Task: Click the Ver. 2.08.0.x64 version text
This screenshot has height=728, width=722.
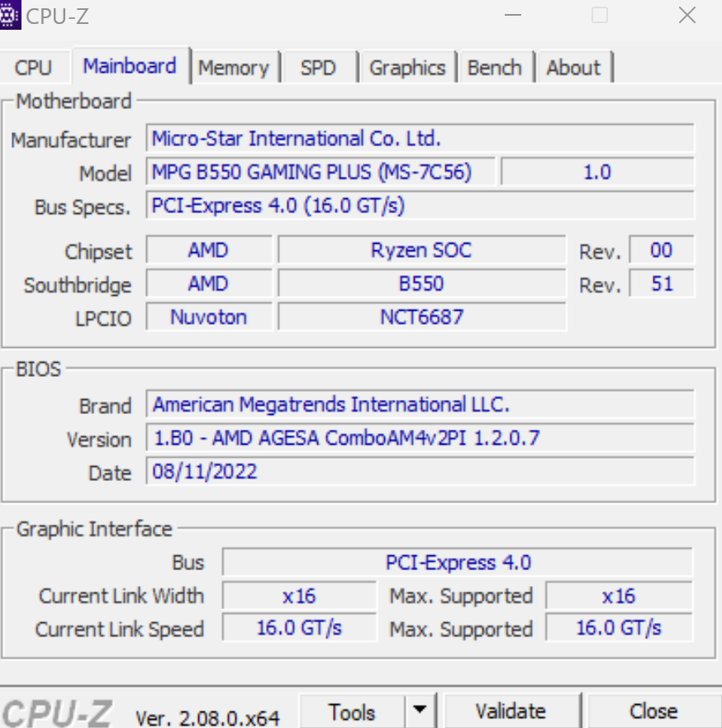Action: pyautogui.click(x=207, y=718)
